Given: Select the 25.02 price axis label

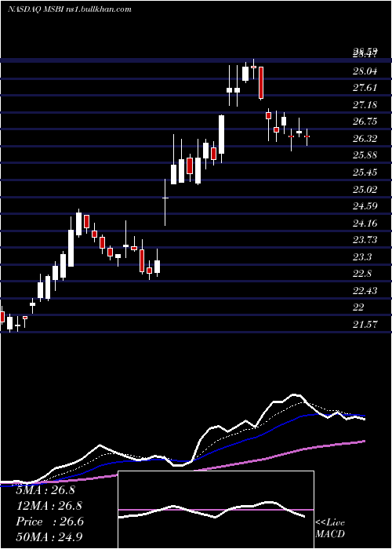Looking at the screenshot, I should [365, 190].
